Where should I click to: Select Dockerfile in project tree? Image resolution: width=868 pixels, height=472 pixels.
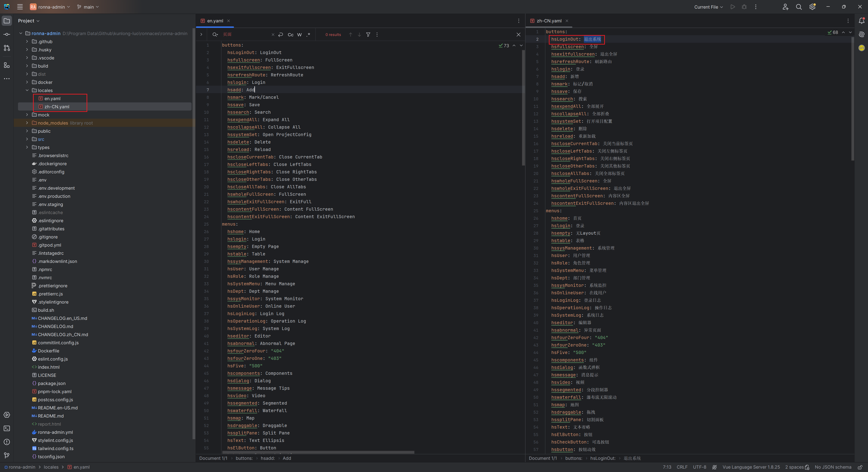48,351
